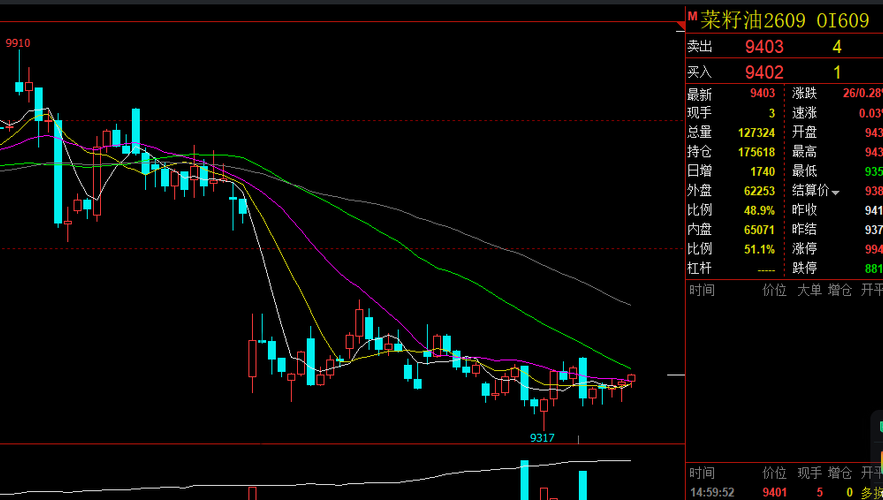This screenshot has height=500, width=883.
Task: Click the tick row time 14:59:52
Action: pyautogui.click(x=712, y=493)
